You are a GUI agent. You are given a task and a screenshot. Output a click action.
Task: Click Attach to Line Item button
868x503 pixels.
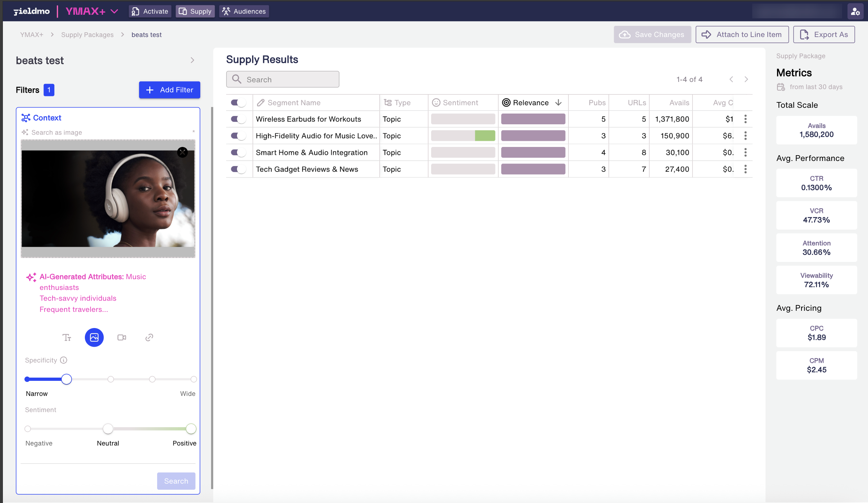(742, 34)
